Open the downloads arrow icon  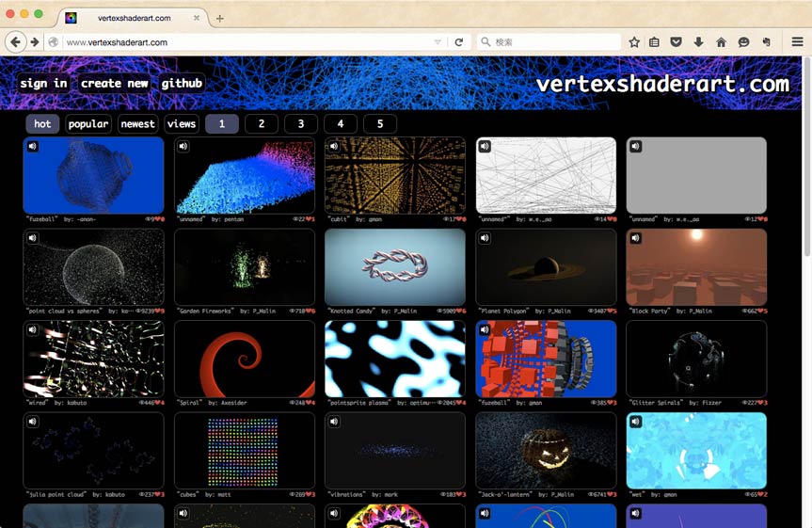click(x=698, y=42)
